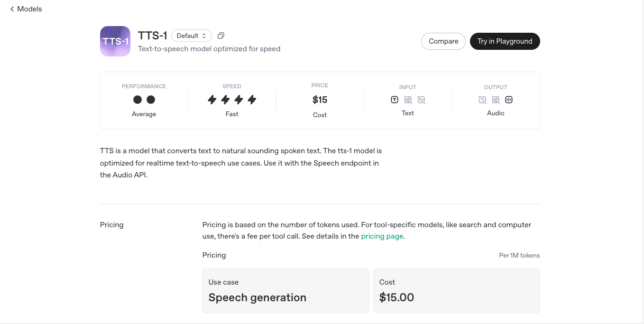Click the first performance rating dot
This screenshot has width=644, height=324.
point(138,100)
